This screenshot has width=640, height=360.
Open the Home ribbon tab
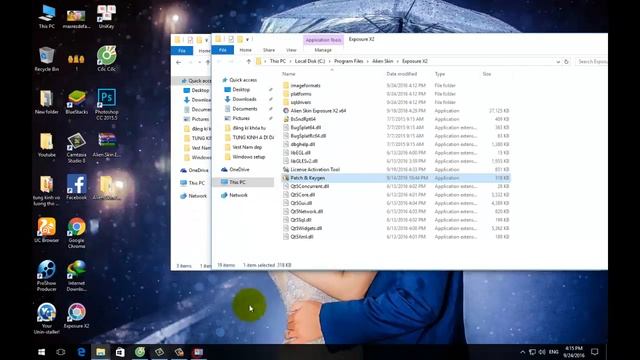245,50
